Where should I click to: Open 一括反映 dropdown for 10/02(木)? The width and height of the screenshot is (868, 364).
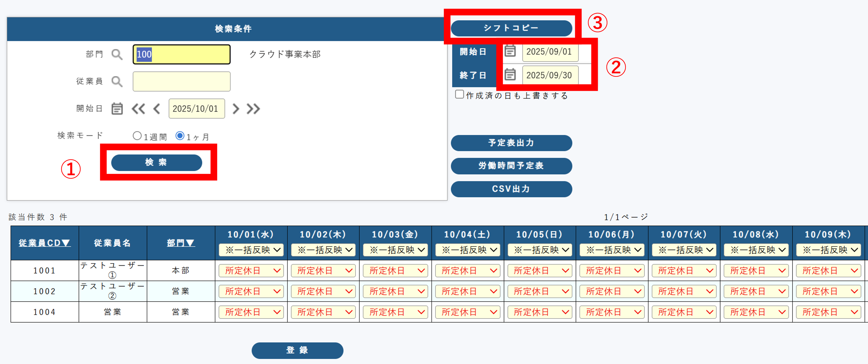(323, 250)
